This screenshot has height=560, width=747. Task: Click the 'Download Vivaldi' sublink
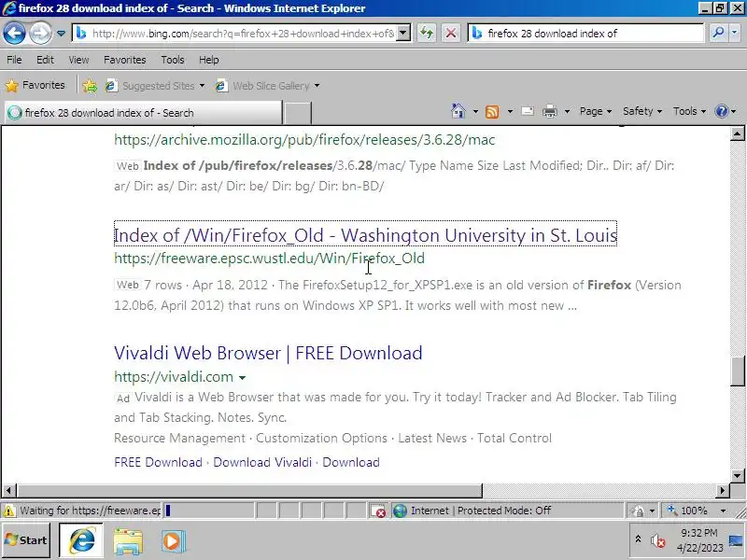262,462
